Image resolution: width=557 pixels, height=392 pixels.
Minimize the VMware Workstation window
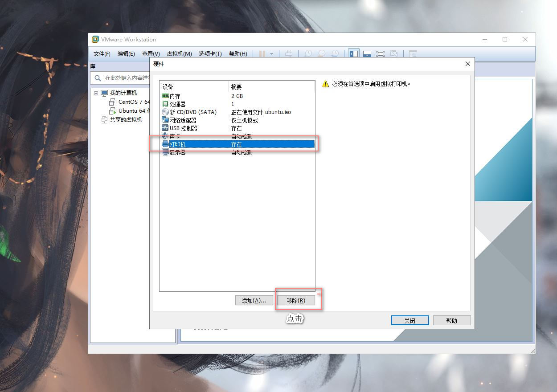[x=485, y=39]
